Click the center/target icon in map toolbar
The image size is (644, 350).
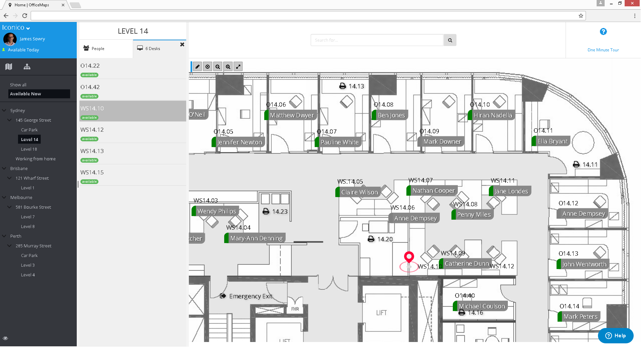pos(207,66)
